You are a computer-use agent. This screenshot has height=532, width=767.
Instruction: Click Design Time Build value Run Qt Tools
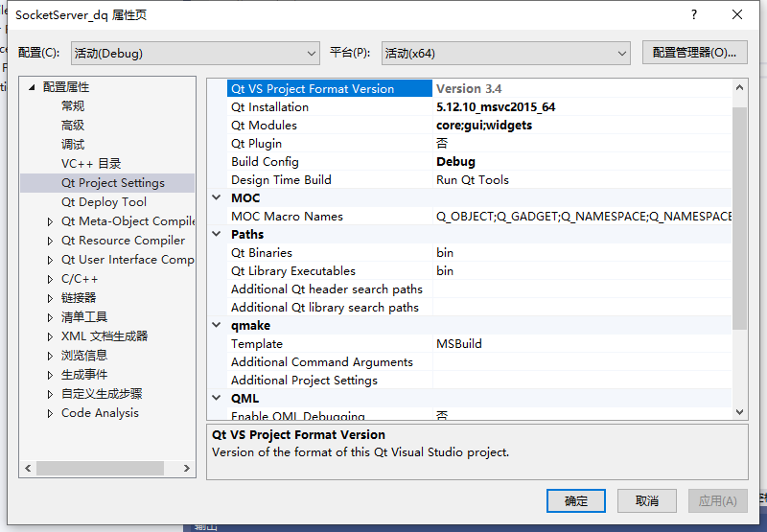pos(473,180)
